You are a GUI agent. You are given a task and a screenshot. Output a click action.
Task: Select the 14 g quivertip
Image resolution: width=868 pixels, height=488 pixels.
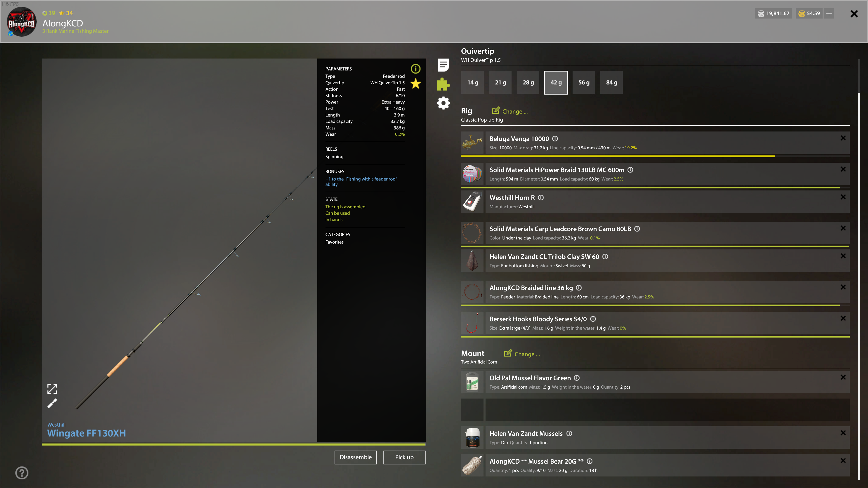[472, 82]
